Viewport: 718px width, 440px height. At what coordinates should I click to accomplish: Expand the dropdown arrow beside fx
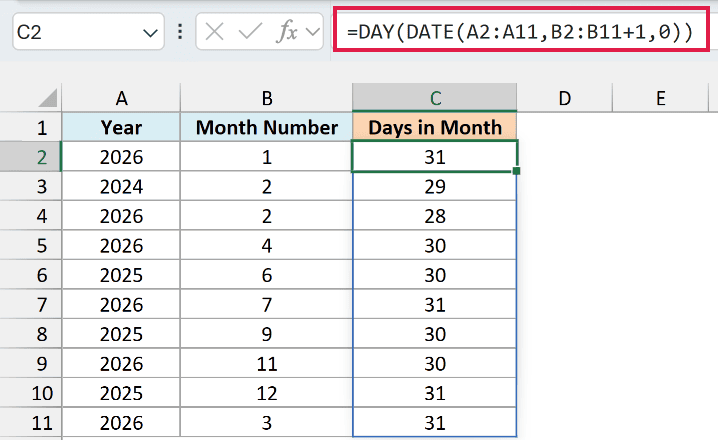tap(313, 32)
